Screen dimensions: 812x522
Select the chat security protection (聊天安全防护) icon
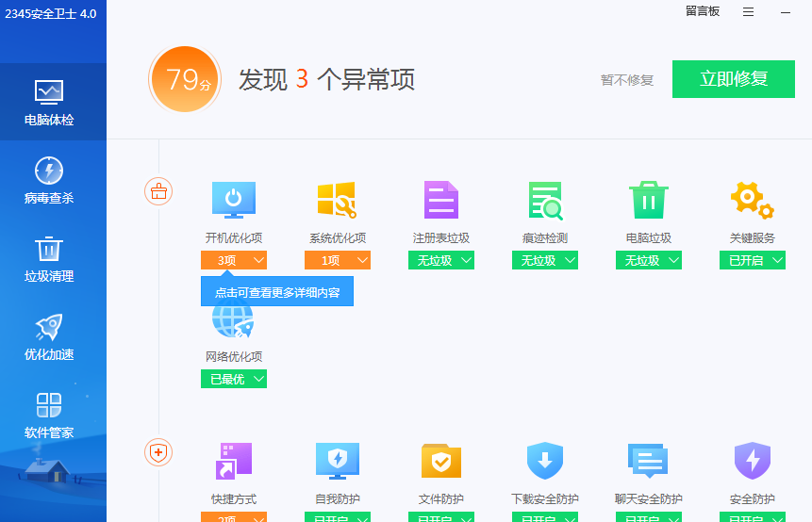point(648,461)
